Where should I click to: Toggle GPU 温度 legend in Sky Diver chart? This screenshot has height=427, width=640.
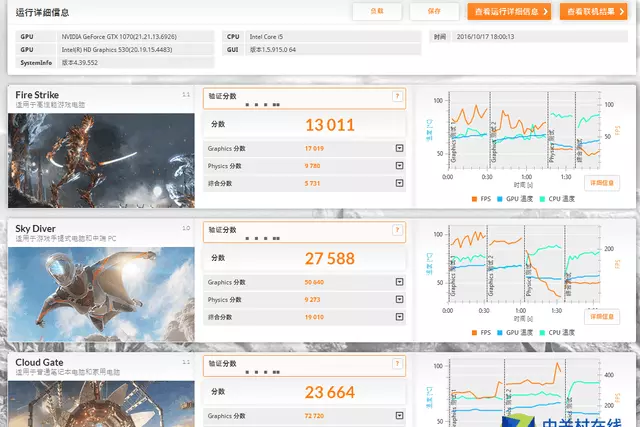click(515, 333)
